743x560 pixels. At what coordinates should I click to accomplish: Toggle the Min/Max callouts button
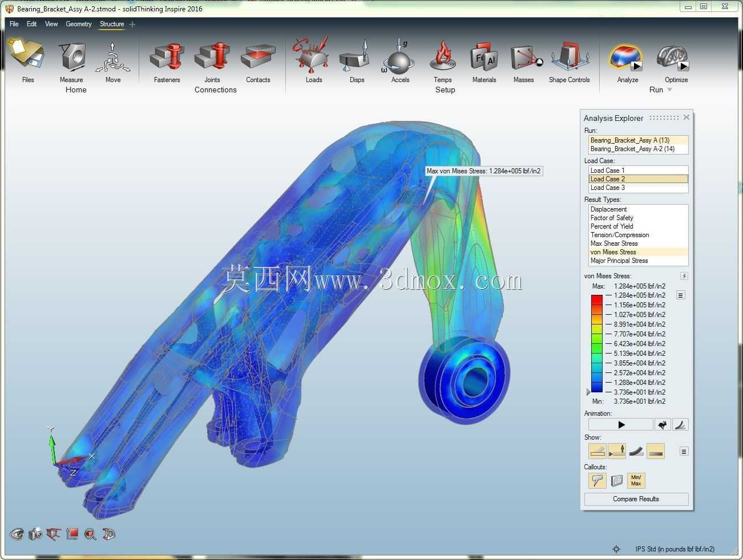pos(636,481)
